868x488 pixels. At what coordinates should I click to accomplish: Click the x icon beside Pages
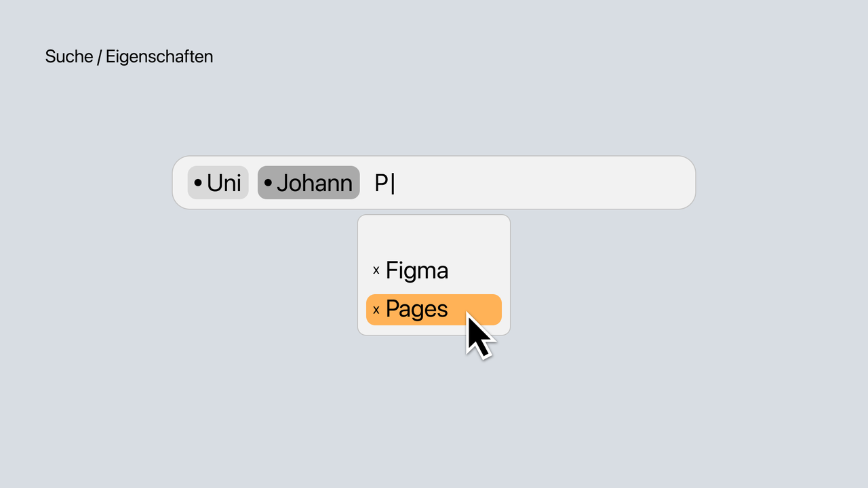(376, 310)
